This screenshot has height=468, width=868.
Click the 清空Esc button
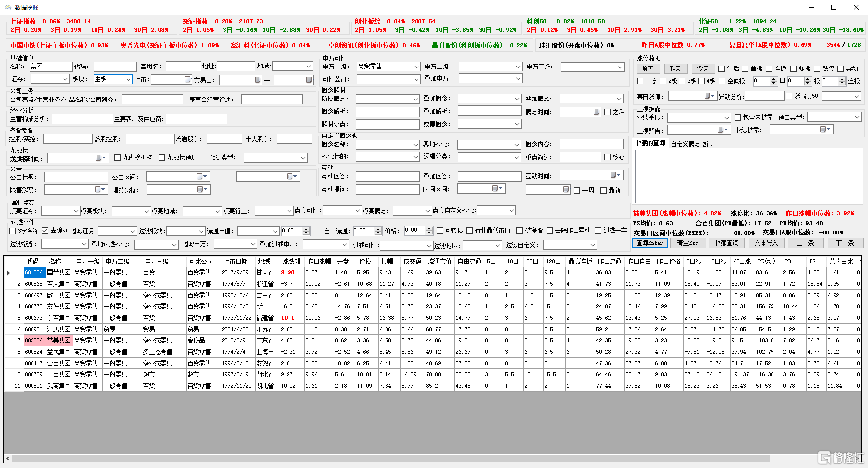[687, 243]
